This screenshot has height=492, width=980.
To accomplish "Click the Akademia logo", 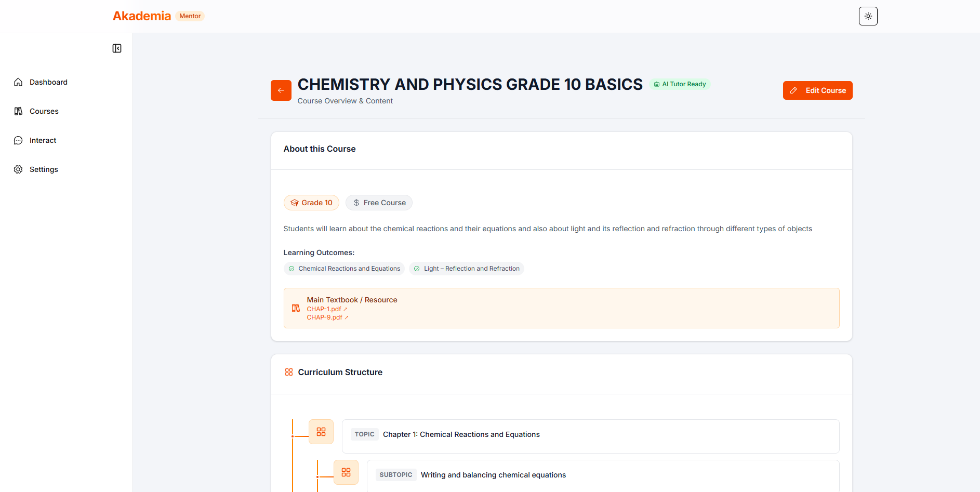I will 142,16.
